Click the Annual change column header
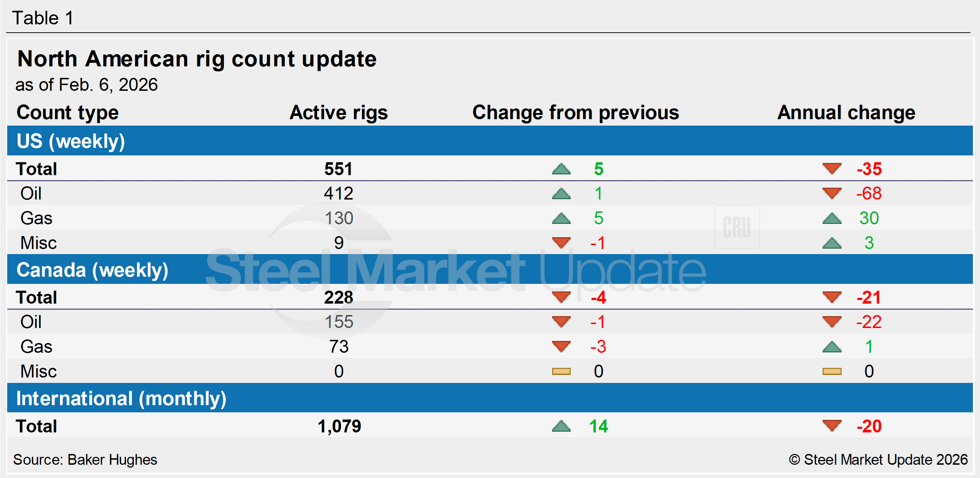980x478 pixels. click(846, 113)
